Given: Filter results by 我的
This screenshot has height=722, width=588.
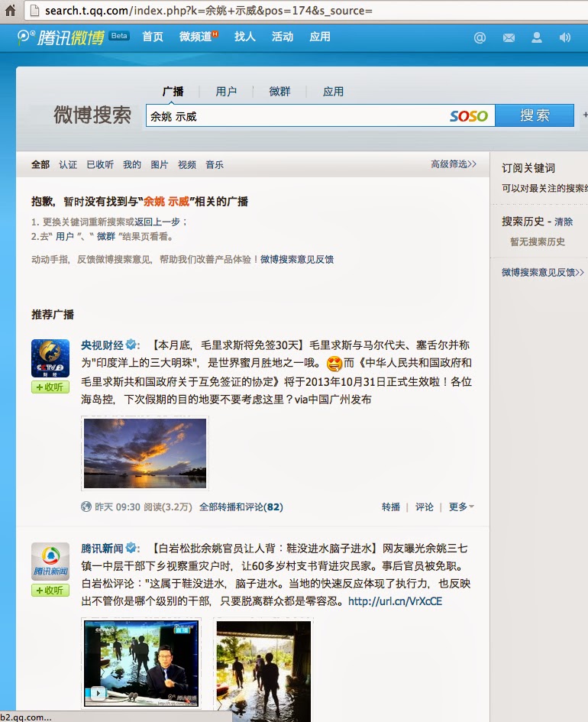Looking at the screenshot, I should (131, 164).
